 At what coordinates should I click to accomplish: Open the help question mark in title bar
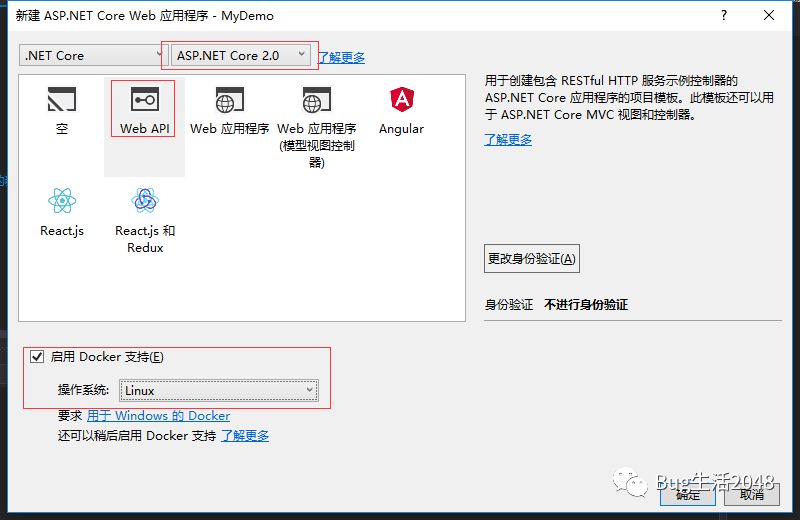pos(724,15)
